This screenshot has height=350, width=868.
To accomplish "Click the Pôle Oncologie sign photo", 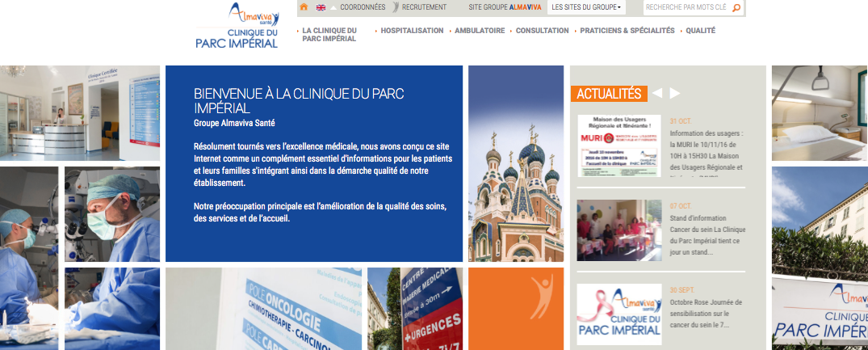I will 263,309.
